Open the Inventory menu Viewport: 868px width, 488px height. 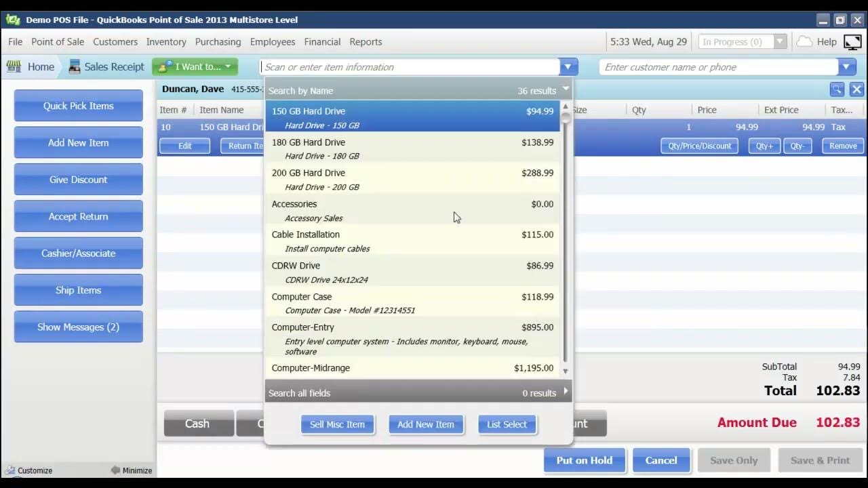tap(166, 41)
